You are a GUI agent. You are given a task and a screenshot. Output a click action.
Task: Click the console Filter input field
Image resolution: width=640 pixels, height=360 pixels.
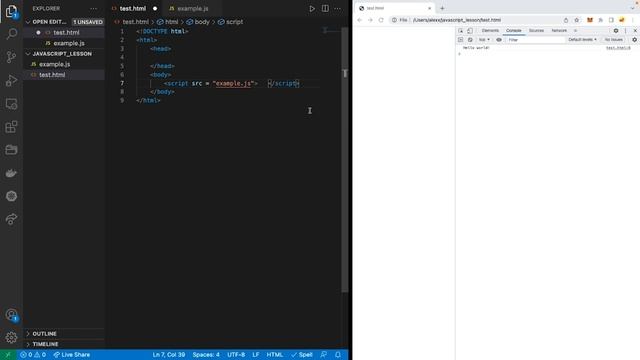coord(536,40)
